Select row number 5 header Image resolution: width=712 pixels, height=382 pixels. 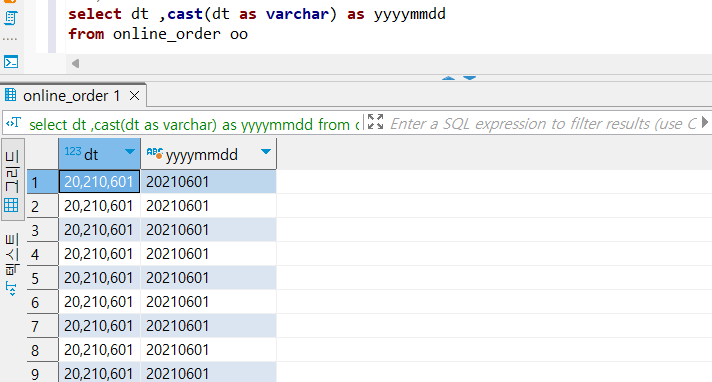[x=43, y=278]
